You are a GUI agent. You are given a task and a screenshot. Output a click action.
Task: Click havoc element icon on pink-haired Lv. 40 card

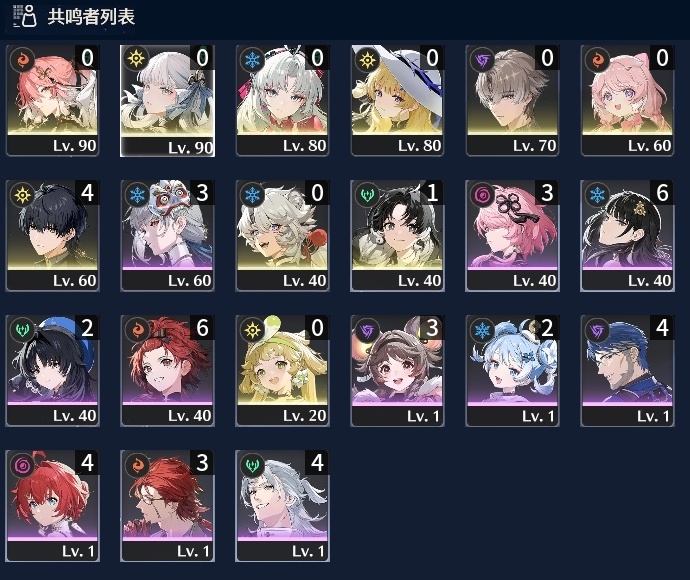click(482, 194)
